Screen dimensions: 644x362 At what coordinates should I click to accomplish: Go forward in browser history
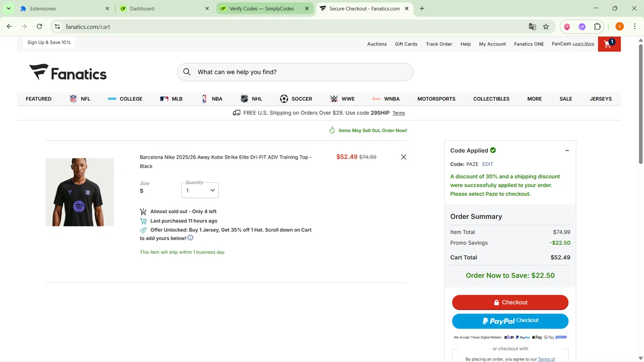[x=24, y=27]
